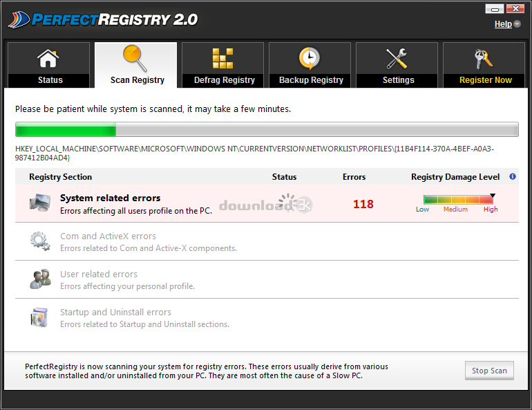This screenshot has height=410, width=532.
Task: Click the house icon on Status tab
Action: (48, 58)
